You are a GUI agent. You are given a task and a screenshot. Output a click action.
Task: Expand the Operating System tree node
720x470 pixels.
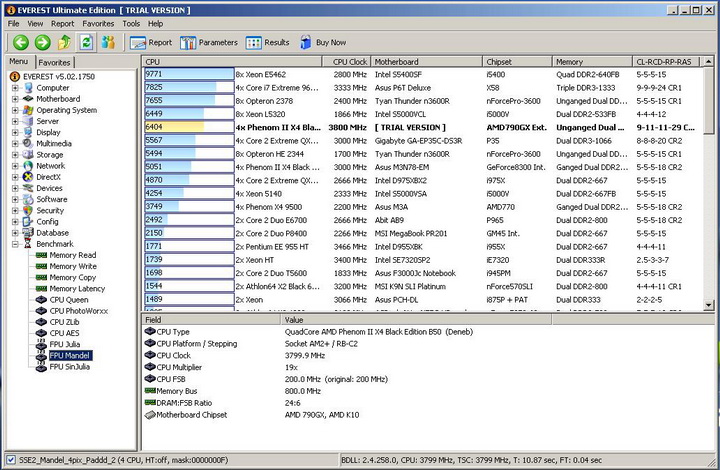pyautogui.click(x=15, y=110)
